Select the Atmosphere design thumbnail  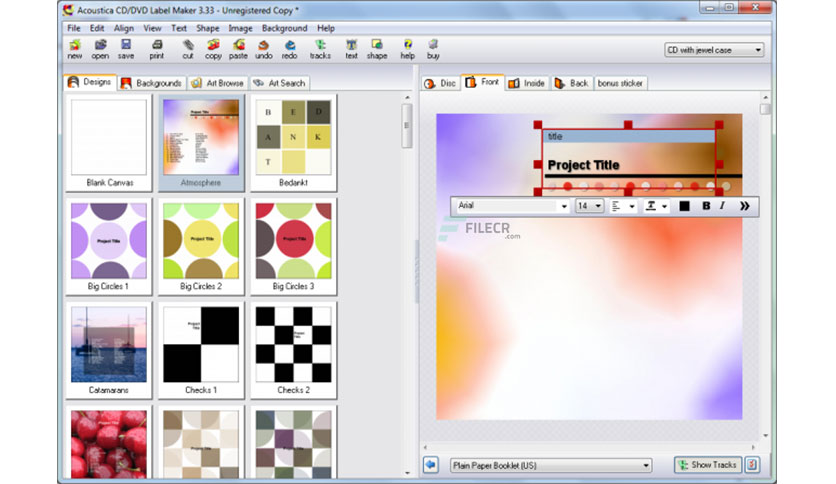201,143
